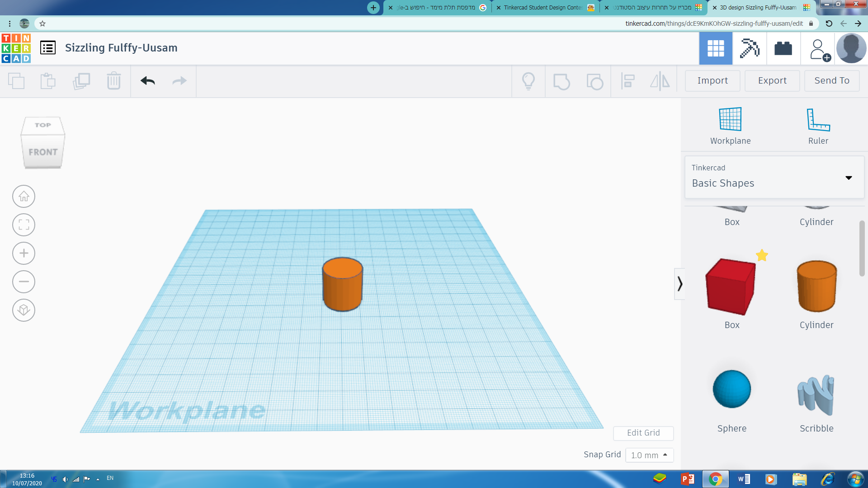Toggle perspective/orthographic view cube button
The height and width of the screenshot is (488, 868).
pyautogui.click(x=24, y=310)
